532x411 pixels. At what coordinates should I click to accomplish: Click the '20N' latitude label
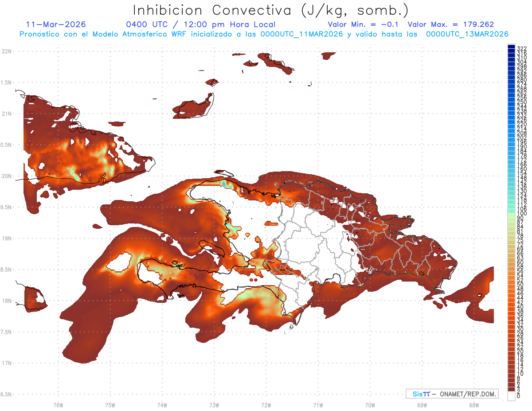coord(7,176)
